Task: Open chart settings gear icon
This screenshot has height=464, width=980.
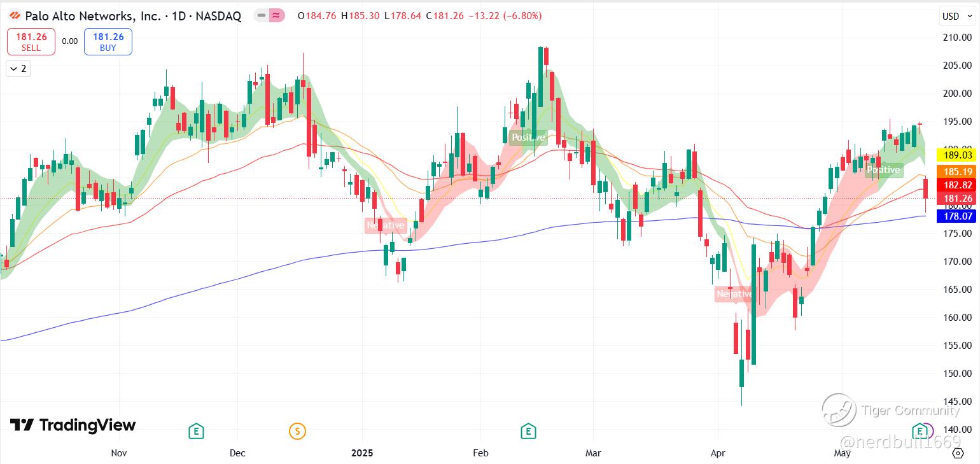Action: [x=958, y=453]
